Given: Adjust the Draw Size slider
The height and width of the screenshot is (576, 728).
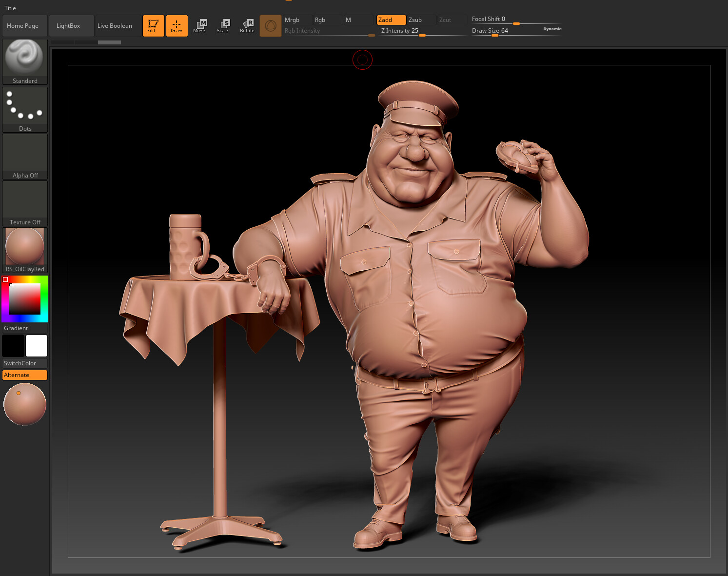Looking at the screenshot, I should (505, 31).
